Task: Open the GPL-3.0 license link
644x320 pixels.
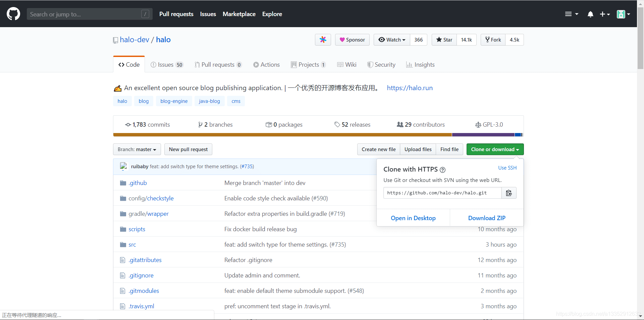Action: coord(489,125)
